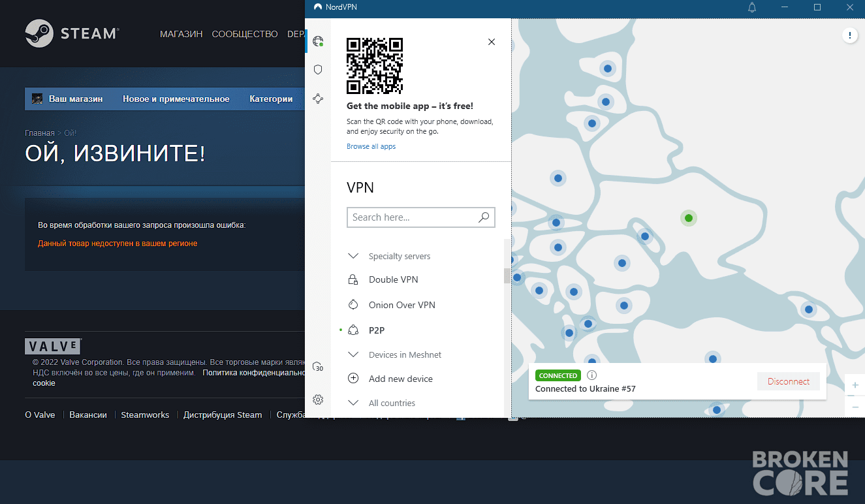Screen dimensions: 865x504
Task: Click the 30-day timer icon in sidebar
Action: click(x=318, y=367)
